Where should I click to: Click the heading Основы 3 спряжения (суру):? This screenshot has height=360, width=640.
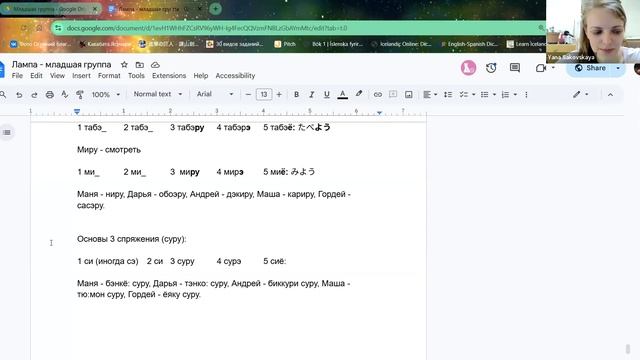coord(131,239)
